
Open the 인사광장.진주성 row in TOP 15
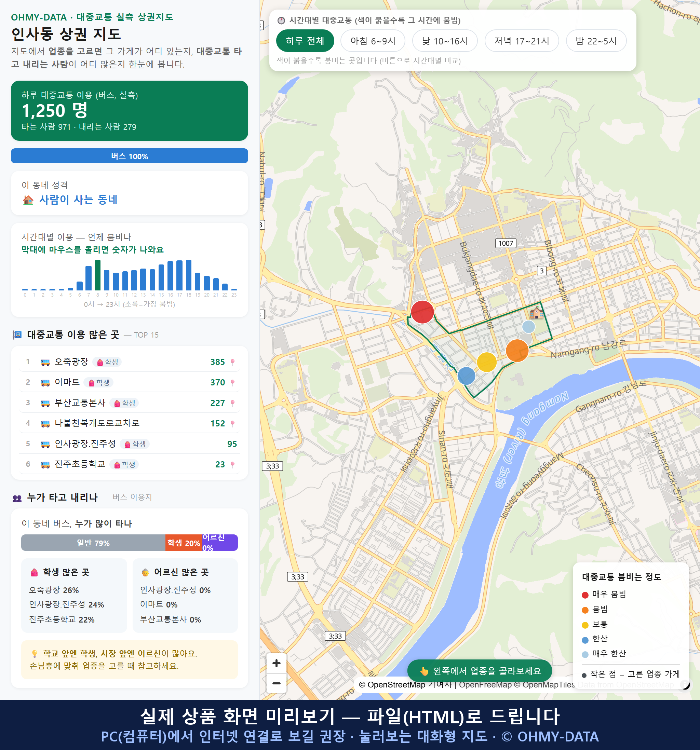[x=130, y=444]
